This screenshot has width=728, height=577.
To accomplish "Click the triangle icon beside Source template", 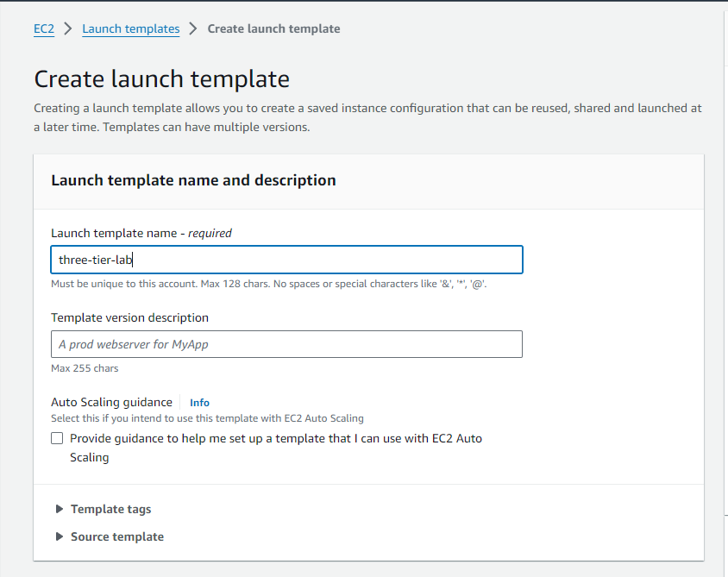I will pos(60,536).
